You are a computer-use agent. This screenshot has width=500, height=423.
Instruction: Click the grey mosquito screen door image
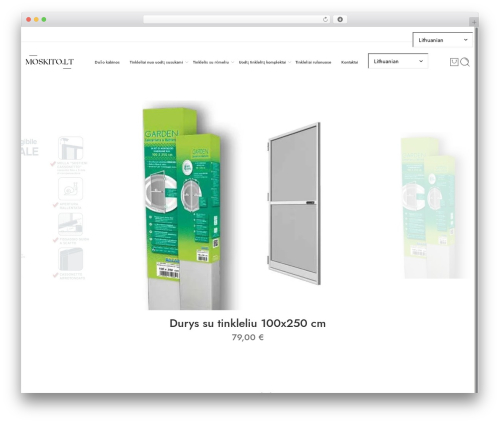pyautogui.click(x=294, y=204)
